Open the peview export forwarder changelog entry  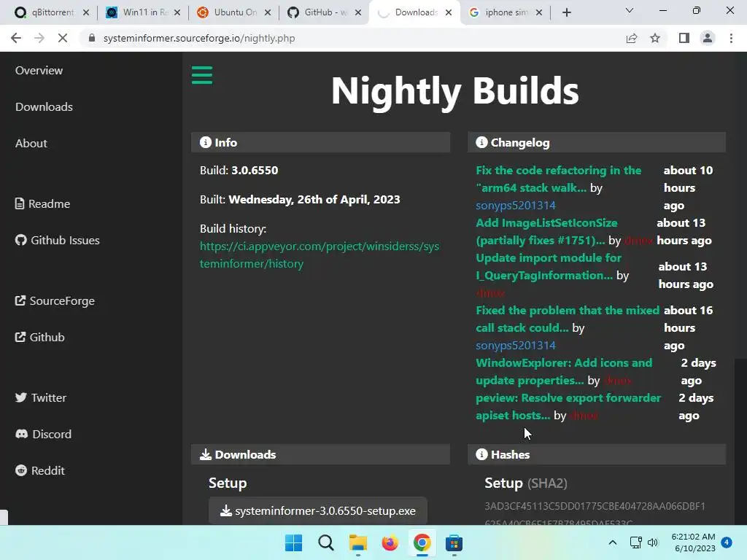pos(568,406)
